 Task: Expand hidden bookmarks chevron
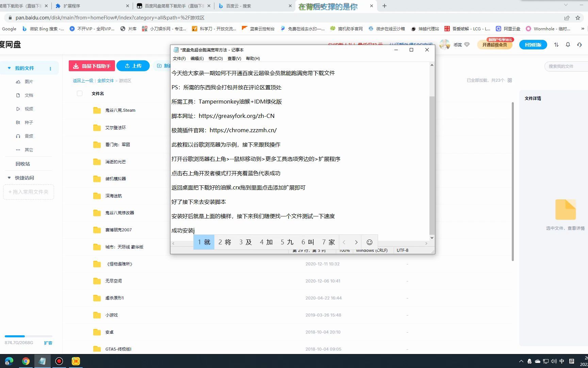click(x=583, y=29)
